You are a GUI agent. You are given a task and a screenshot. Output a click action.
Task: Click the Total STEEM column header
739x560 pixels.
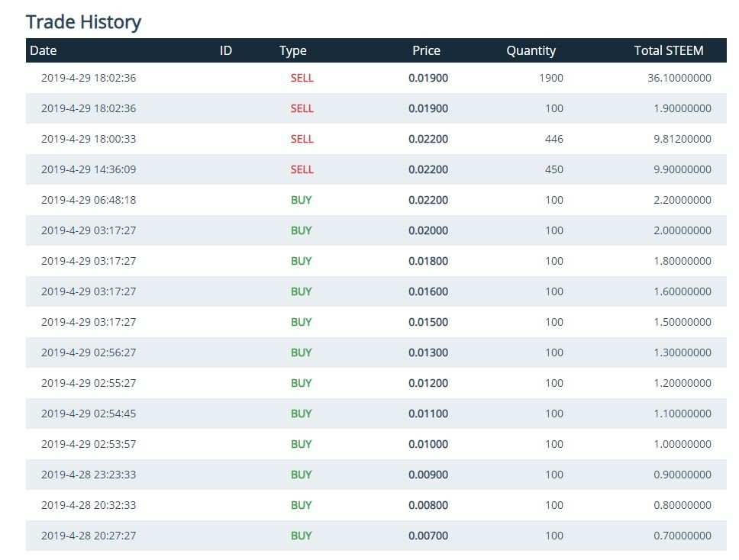click(668, 51)
